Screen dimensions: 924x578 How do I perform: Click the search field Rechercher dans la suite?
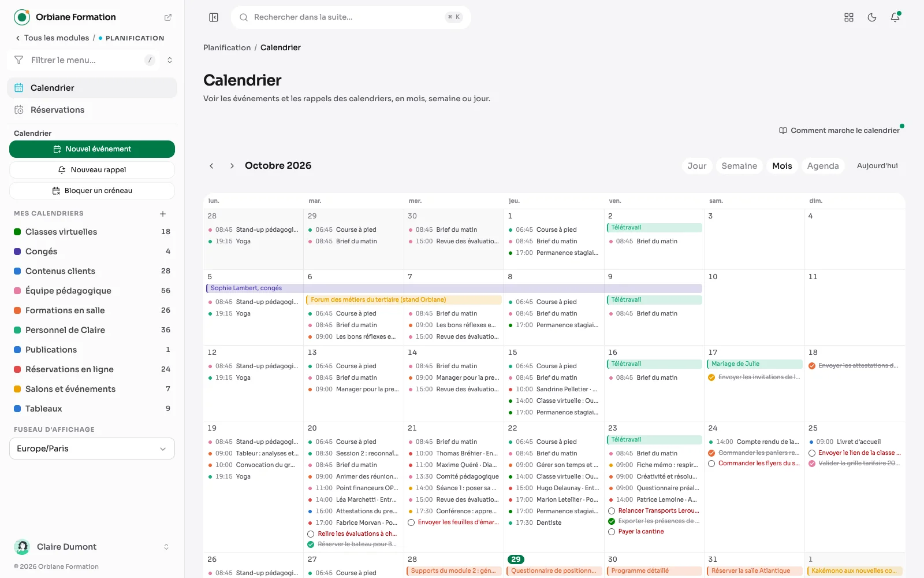[x=351, y=17]
